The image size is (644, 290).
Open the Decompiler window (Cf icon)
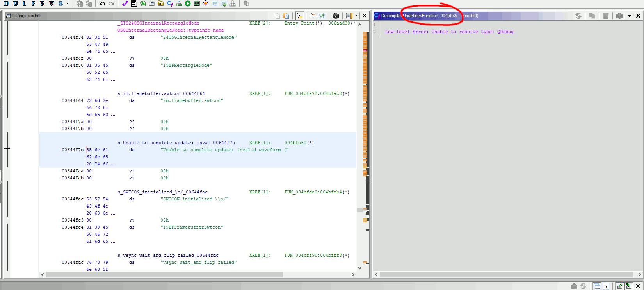170,4
